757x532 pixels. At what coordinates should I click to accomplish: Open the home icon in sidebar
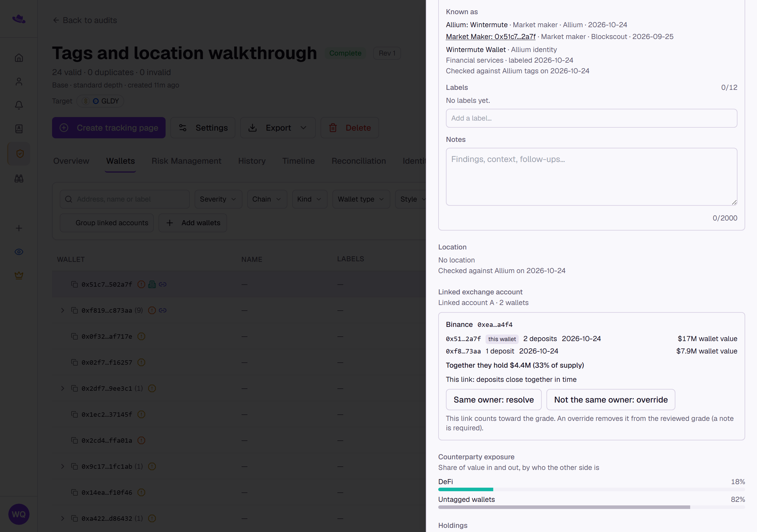(19, 58)
